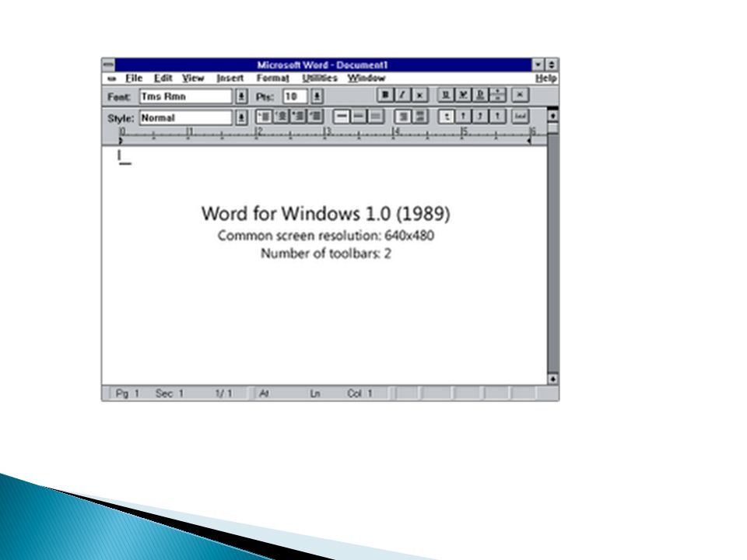Select closed paragraph spacing button
747x560 pixels.
(x=402, y=116)
